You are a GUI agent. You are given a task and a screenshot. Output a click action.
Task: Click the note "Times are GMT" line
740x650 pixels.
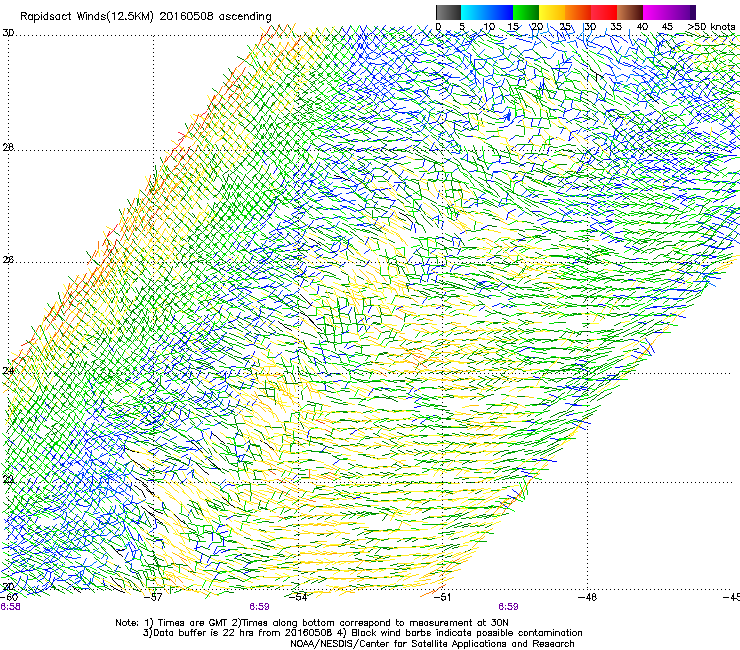point(312,623)
